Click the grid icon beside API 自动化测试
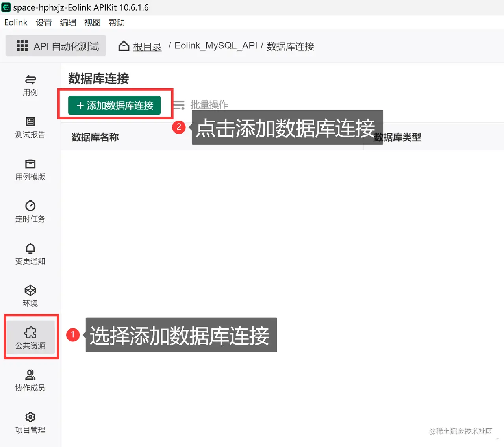Image resolution: width=504 pixels, height=447 pixels. pyautogui.click(x=22, y=46)
